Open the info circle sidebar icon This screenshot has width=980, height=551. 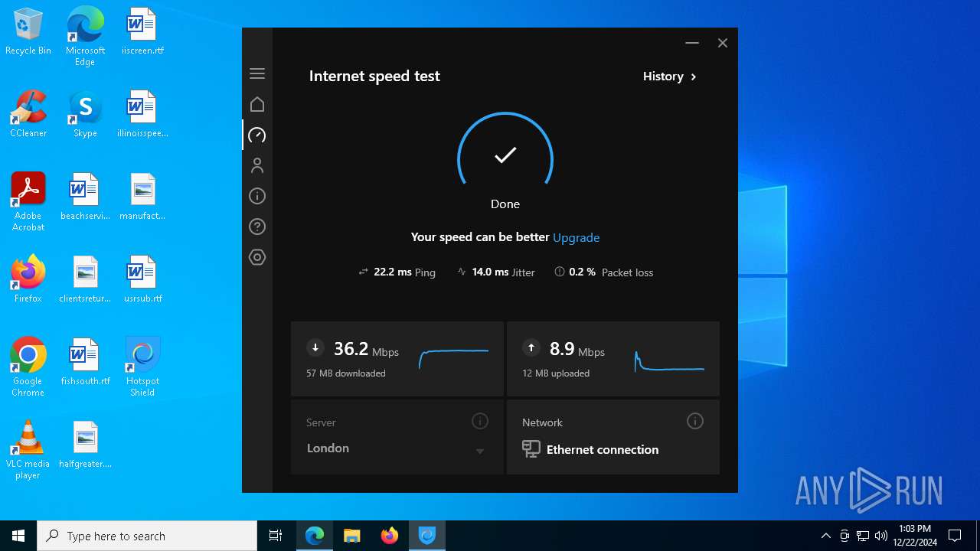pyautogui.click(x=257, y=196)
